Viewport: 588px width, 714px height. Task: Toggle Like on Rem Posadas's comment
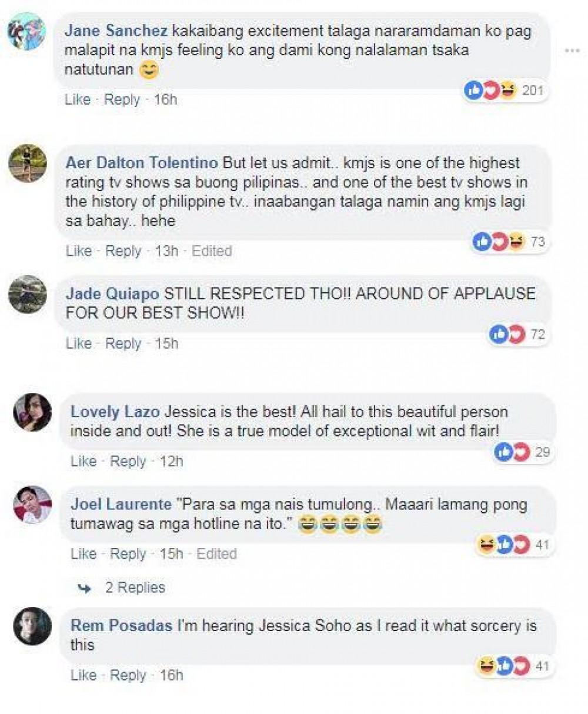point(83,675)
